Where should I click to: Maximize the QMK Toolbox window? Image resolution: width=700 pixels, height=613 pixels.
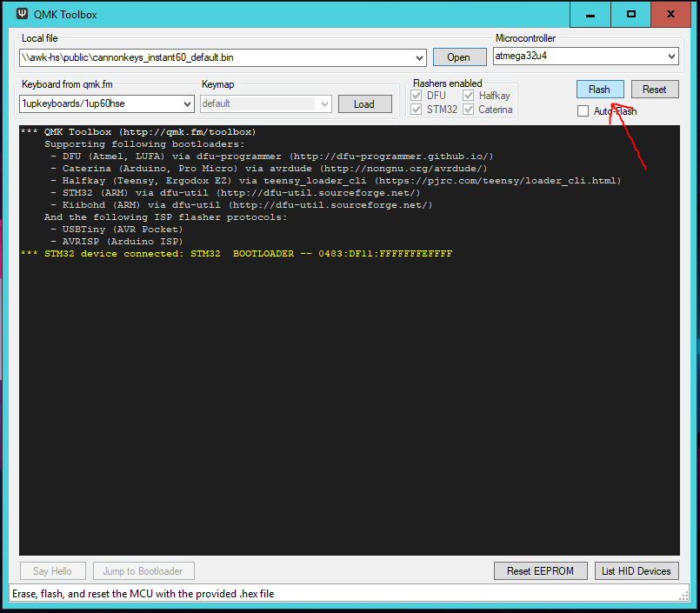(x=631, y=15)
